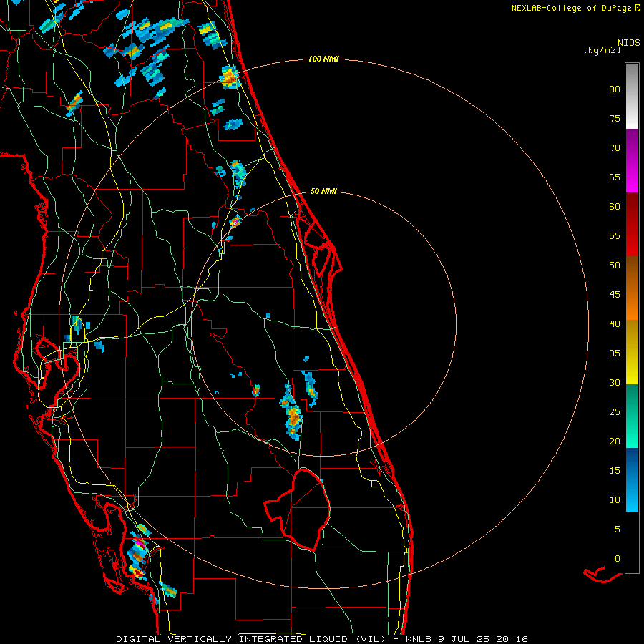
Task: Click the 9 JUL 25 date text
Action: tap(464, 639)
